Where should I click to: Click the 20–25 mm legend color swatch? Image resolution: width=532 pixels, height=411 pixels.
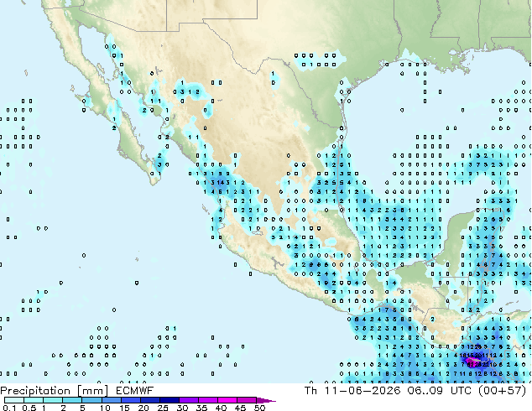pos(149,400)
